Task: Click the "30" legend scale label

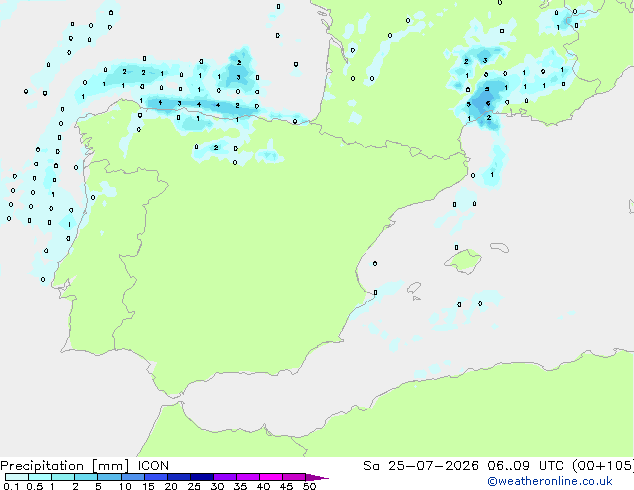Action: (217, 486)
